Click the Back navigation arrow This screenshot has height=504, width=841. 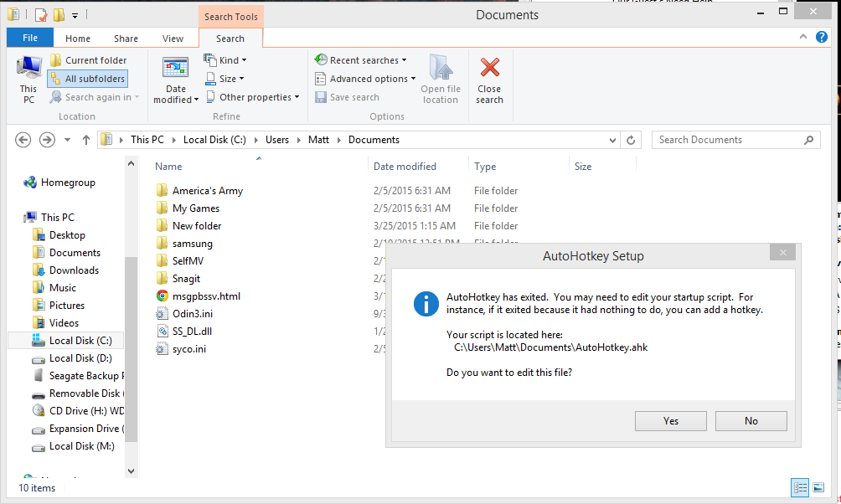[x=23, y=140]
